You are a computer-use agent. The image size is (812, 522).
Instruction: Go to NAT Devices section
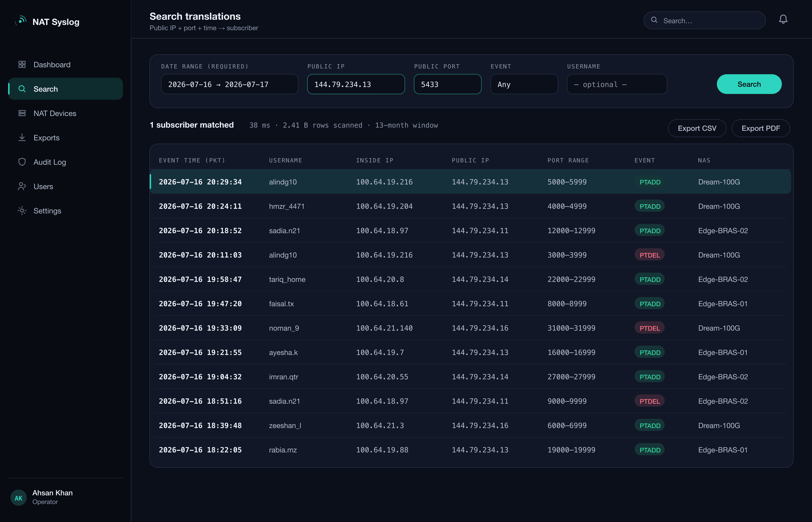65,113
